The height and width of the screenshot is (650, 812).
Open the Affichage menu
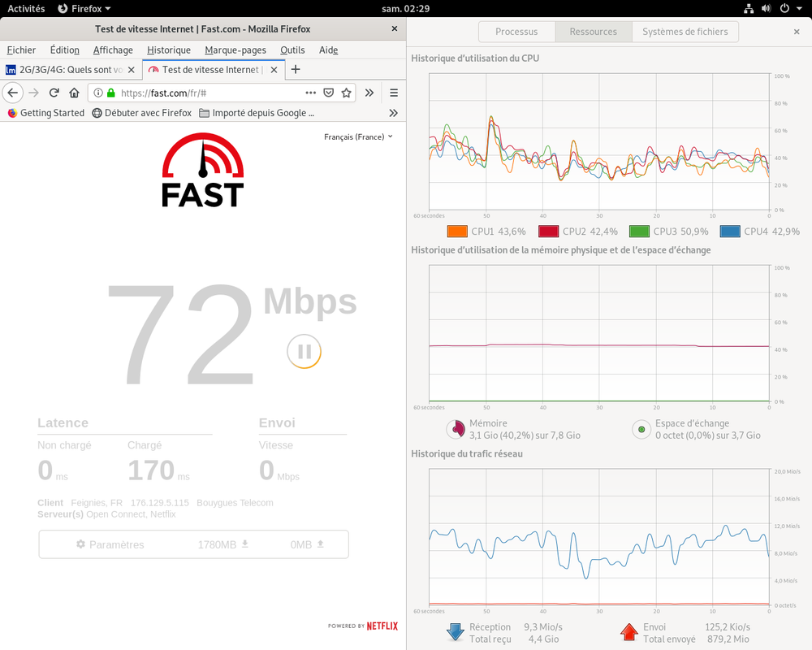click(113, 50)
